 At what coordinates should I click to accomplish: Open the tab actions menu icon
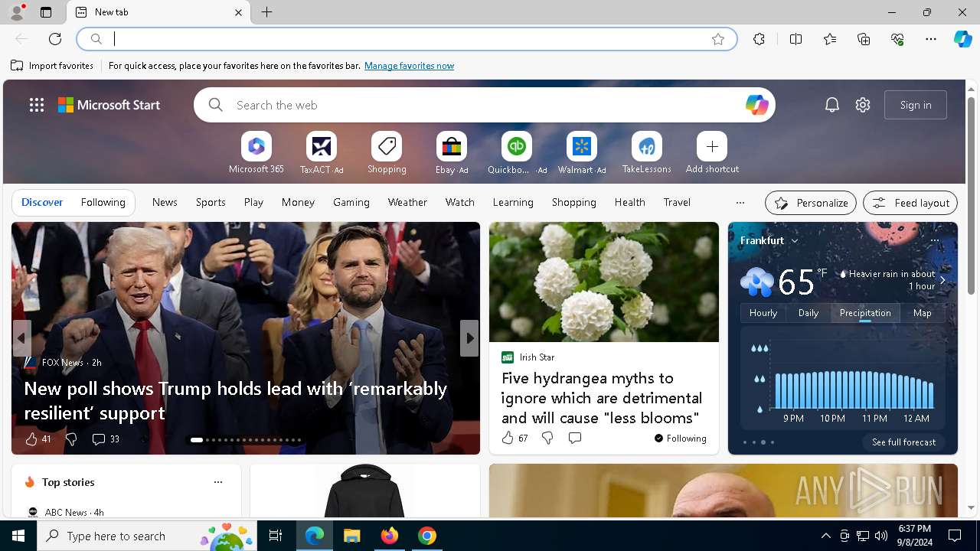(46, 12)
